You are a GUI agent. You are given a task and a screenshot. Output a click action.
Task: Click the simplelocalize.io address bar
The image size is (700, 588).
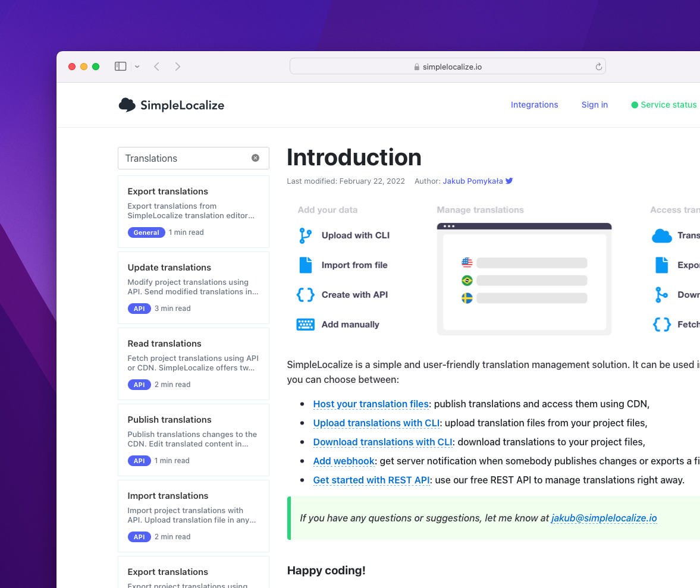448,67
